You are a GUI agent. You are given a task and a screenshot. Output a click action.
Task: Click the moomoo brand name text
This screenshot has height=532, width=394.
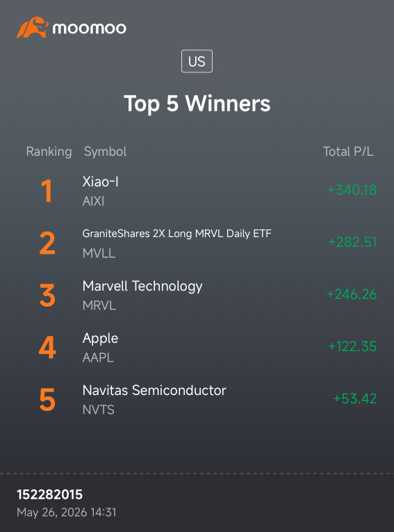pyautogui.click(x=89, y=29)
